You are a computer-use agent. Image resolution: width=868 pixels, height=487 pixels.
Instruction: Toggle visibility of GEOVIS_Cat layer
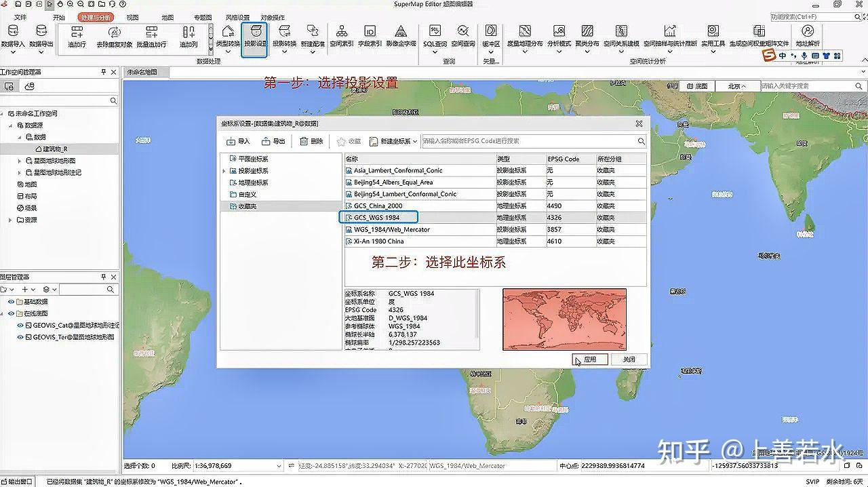[20, 324]
